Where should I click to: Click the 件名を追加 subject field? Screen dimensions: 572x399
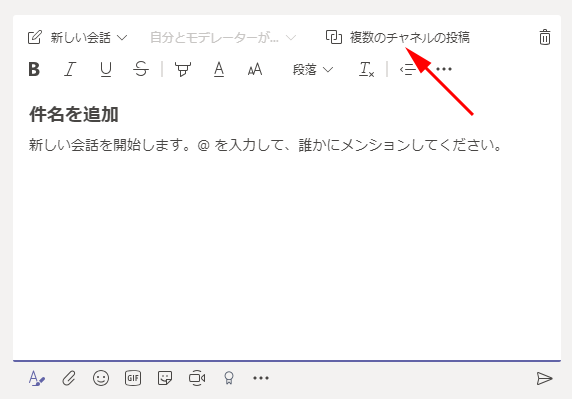[x=74, y=115]
